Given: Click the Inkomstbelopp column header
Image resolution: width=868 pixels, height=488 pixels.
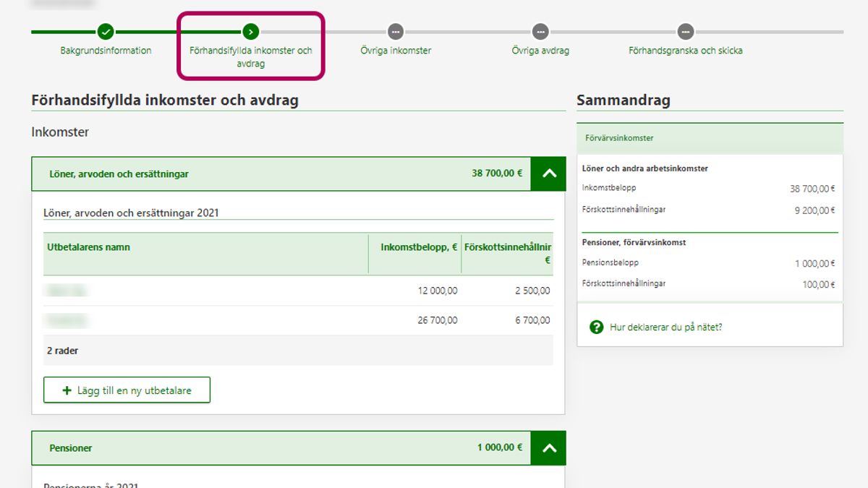Looking at the screenshot, I should click(x=419, y=247).
